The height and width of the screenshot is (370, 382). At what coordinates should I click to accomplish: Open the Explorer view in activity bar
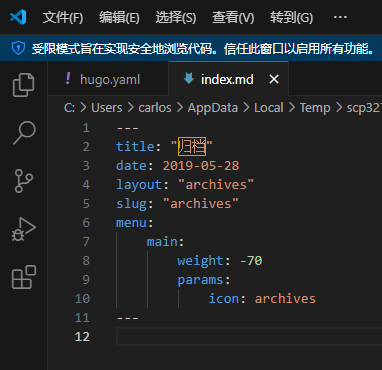[23, 85]
